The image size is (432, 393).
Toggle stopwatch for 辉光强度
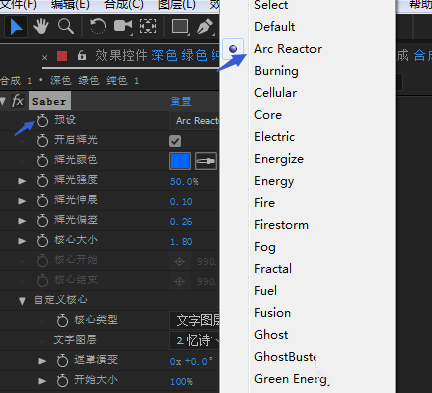point(42,181)
